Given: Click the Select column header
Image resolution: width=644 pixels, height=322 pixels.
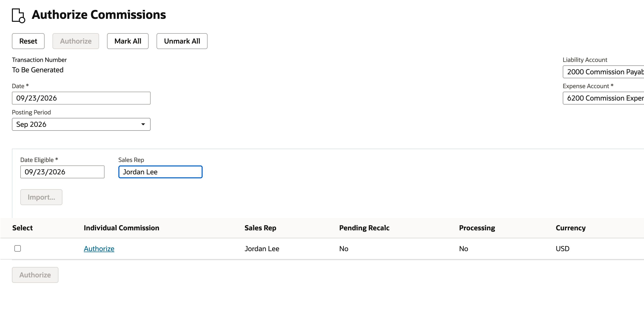Looking at the screenshot, I should (x=23, y=228).
